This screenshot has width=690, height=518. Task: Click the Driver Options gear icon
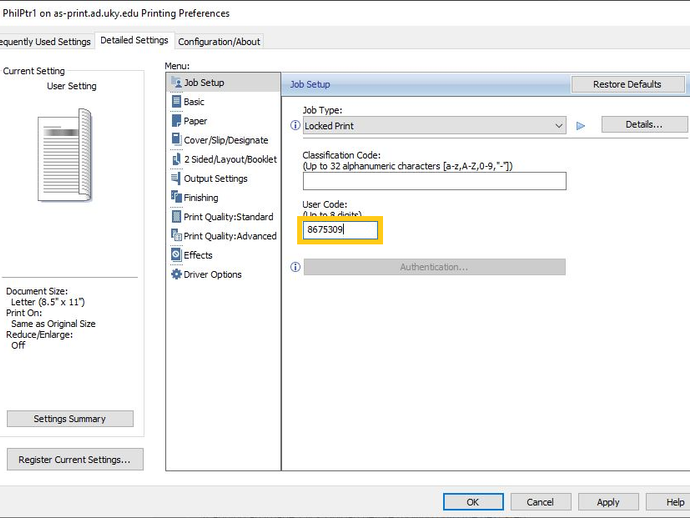[x=176, y=274]
